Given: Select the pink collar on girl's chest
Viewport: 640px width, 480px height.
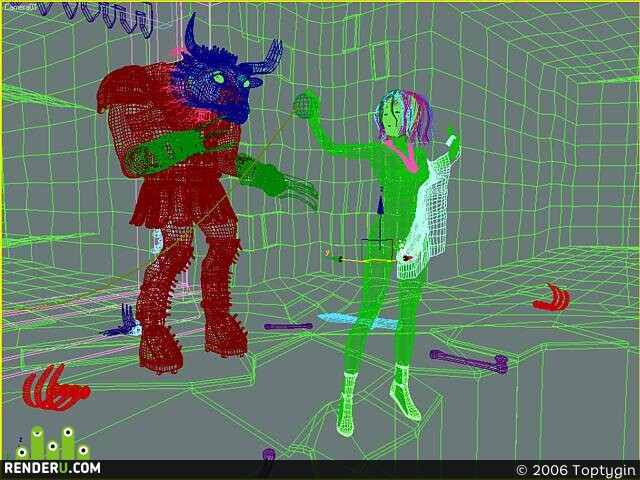Looking at the screenshot, I should pyautogui.click(x=403, y=155).
